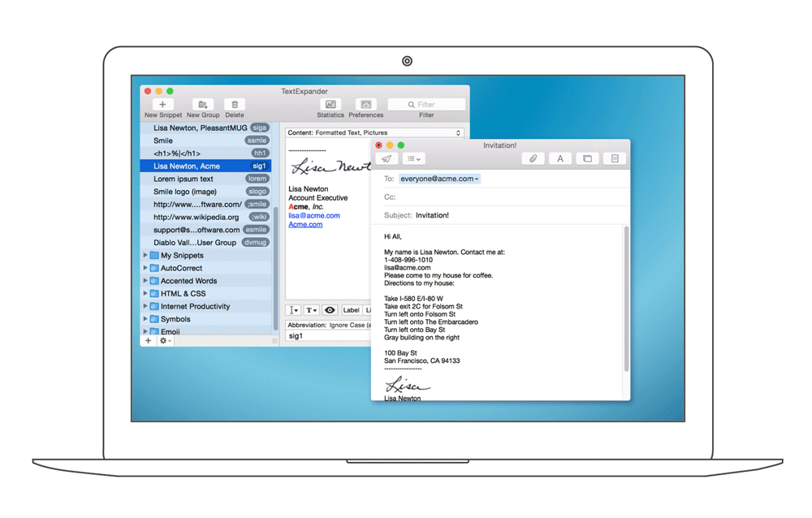Toggle the snippet preview eye icon
812x518 pixels.
tap(330, 310)
